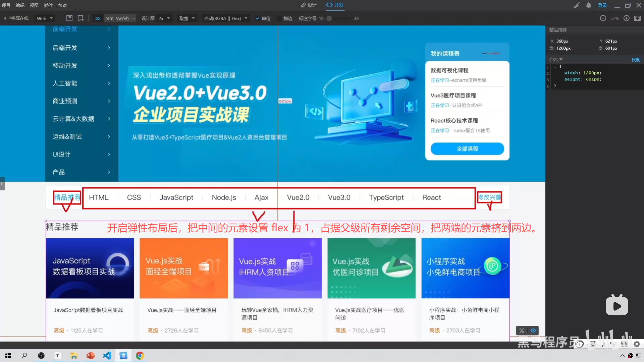Click the fit-to-screen icon
The image size is (644, 362).
[x=637, y=18]
